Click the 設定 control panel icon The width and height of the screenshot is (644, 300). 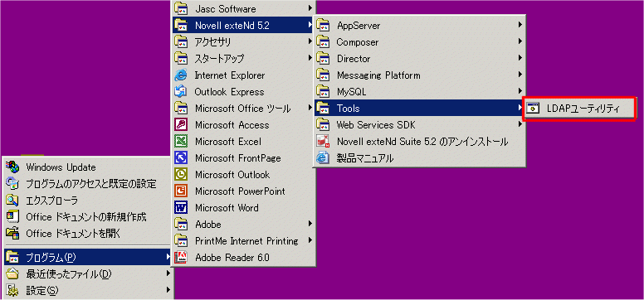12,291
